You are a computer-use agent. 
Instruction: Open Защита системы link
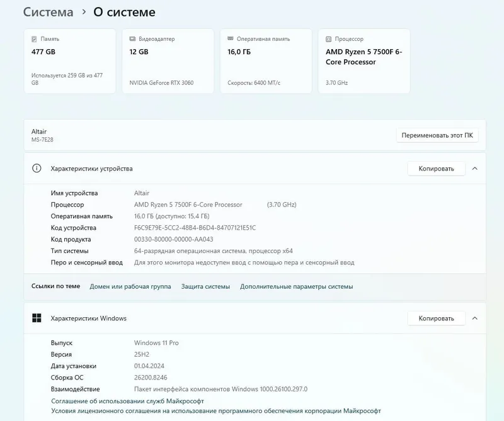pyautogui.click(x=205, y=286)
